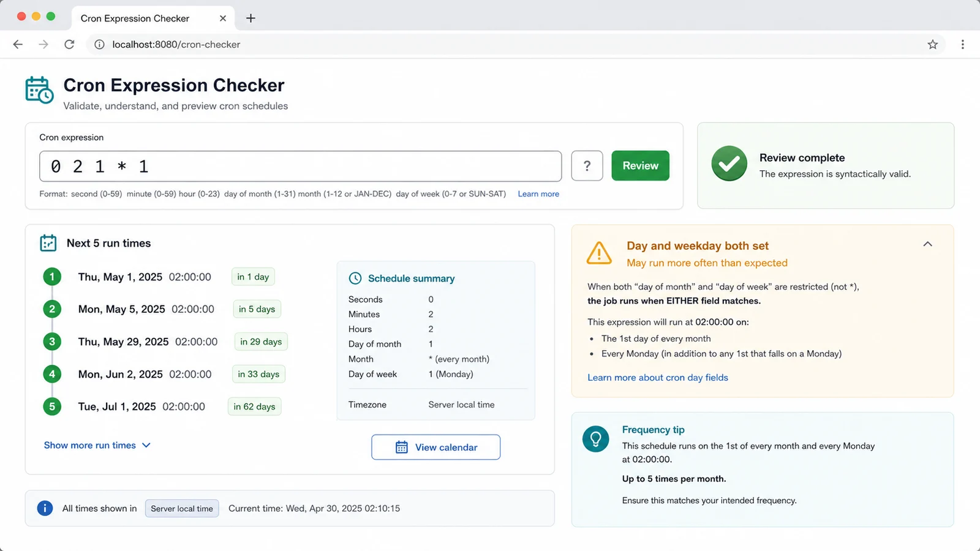
Task: Click the 'in 1 day' label
Action: pyautogui.click(x=253, y=277)
